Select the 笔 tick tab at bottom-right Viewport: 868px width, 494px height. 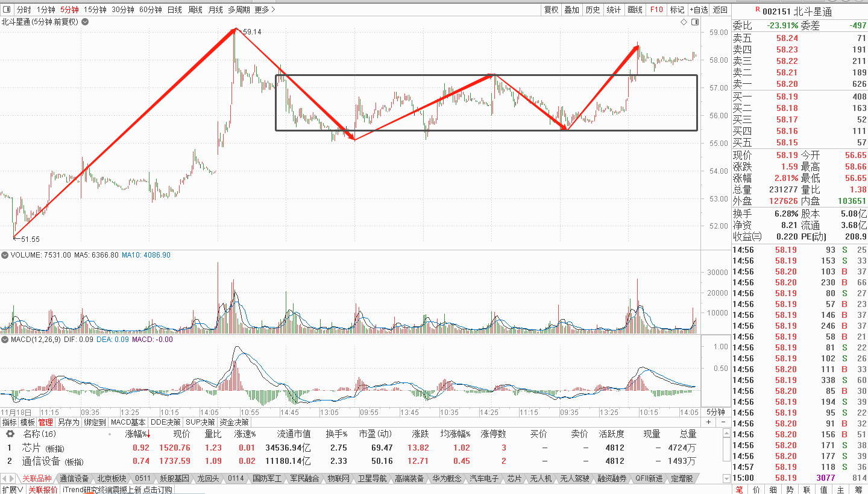(740, 489)
